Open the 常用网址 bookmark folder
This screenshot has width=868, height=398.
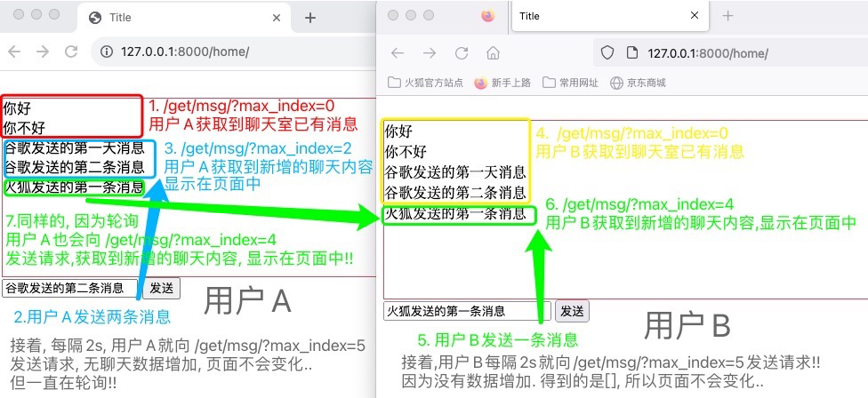(x=570, y=83)
